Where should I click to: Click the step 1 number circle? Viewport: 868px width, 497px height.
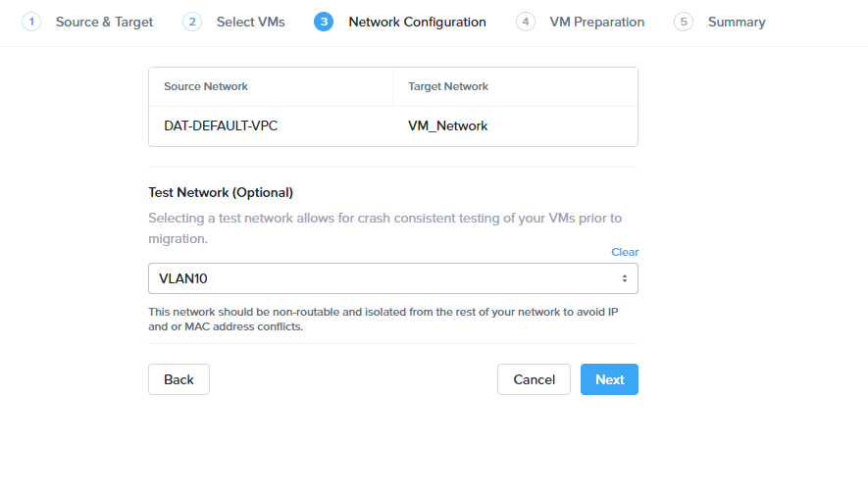(x=31, y=22)
